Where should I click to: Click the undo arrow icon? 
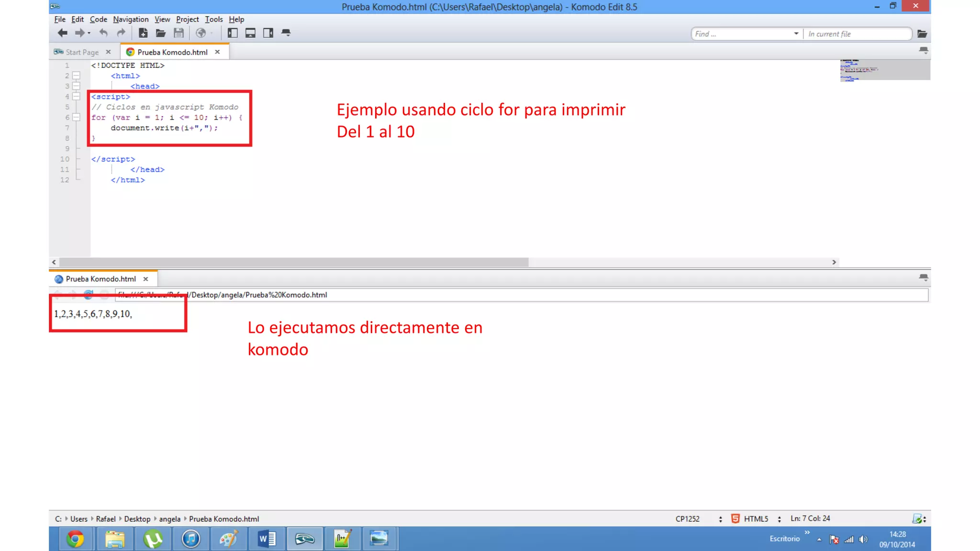(103, 33)
